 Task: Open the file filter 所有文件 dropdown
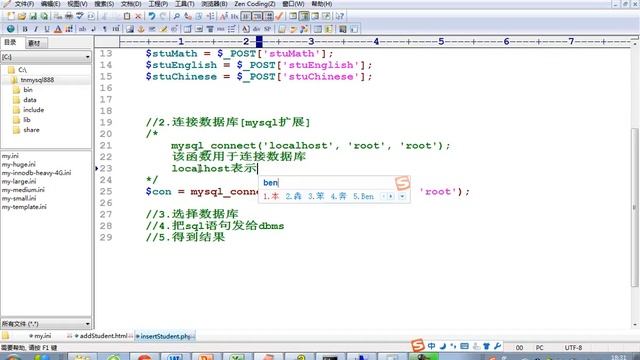[46, 324]
